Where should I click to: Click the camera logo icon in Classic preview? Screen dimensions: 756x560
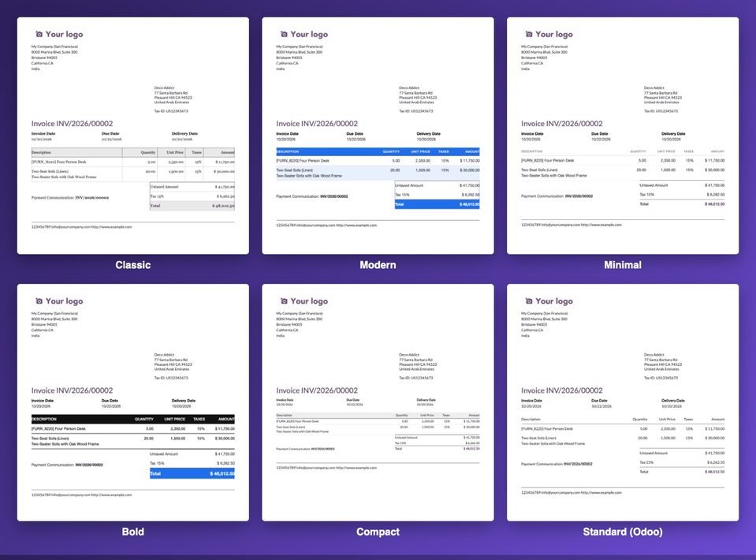pyautogui.click(x=39, y=34)
